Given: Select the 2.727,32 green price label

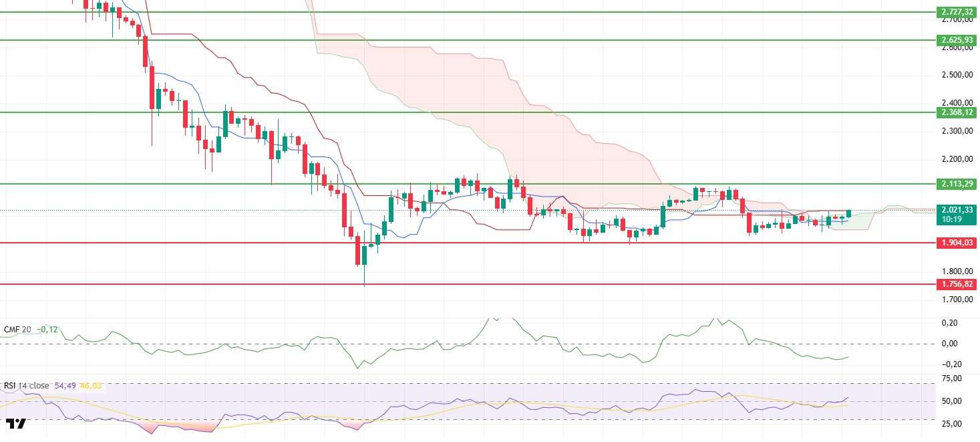Looking at the screenshot, I should (x=956, y=12).
